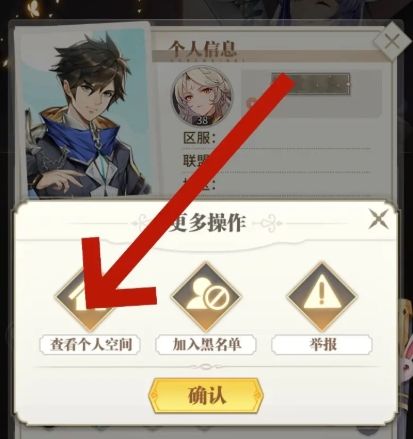Select the warning triangle report icon

pyautogui.click(x=322, y=297)
